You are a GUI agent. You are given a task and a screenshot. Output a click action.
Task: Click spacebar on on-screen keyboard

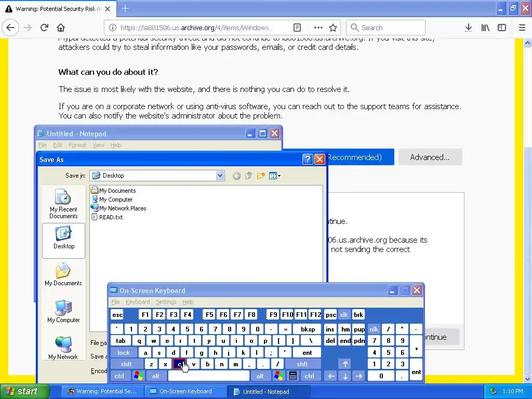click(x=209, y=376)
